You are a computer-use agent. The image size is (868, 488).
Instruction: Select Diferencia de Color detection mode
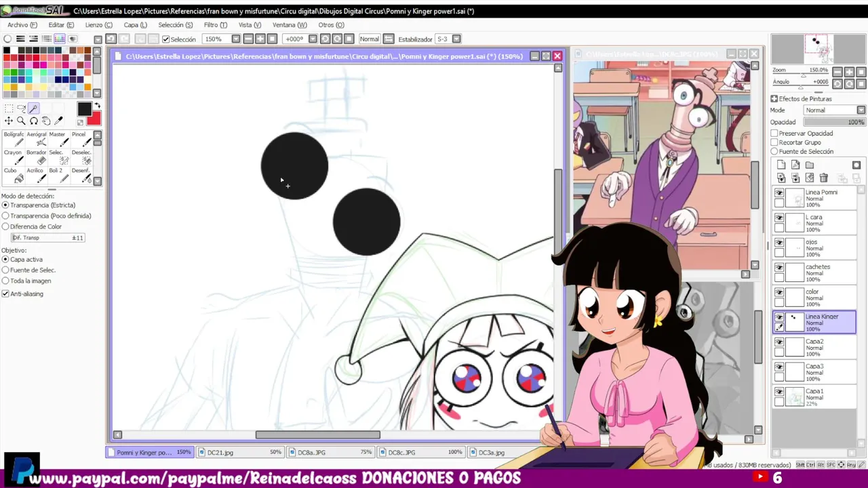(6, 226)
